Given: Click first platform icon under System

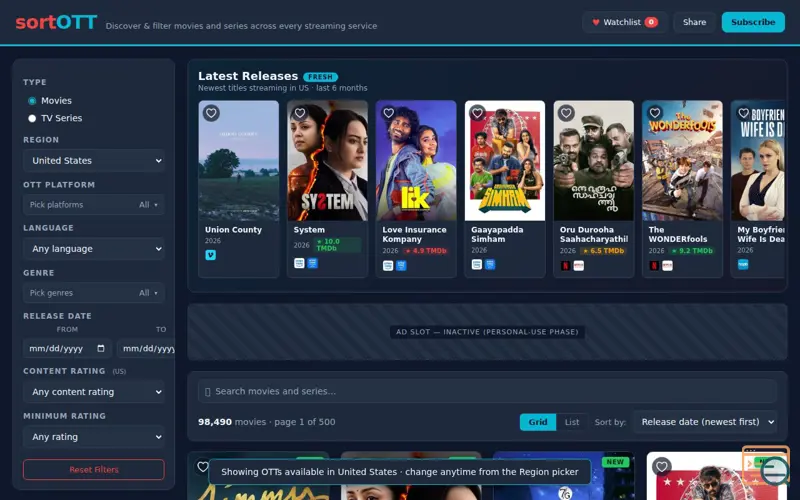Looking at the screenshot, I should click(299, 263).
